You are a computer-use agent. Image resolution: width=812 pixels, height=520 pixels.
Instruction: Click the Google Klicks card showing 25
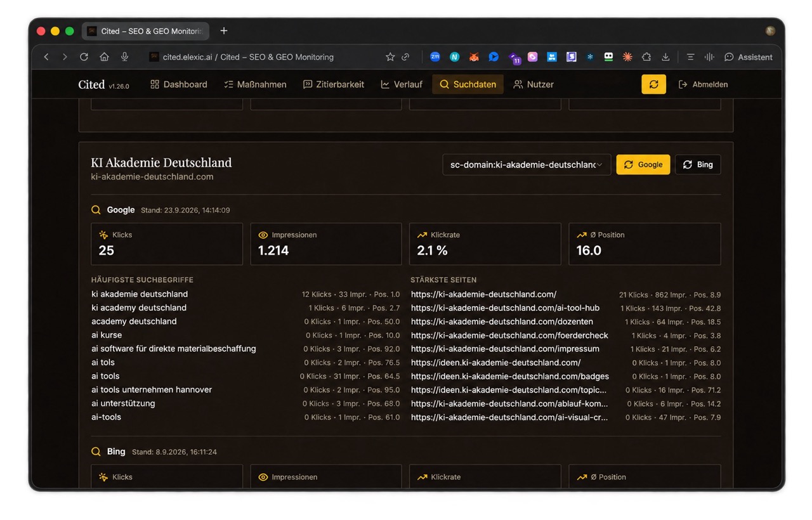[x=167, y=244]
